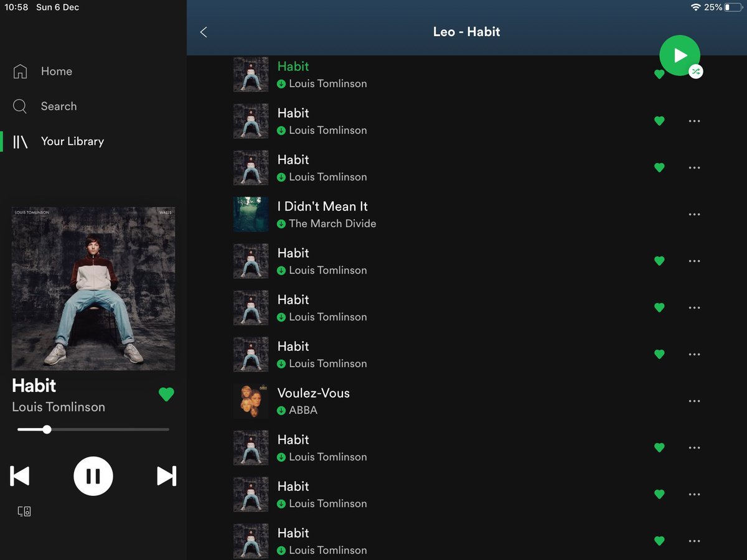Unlike the green highlighted Habit track

[659, 74]
